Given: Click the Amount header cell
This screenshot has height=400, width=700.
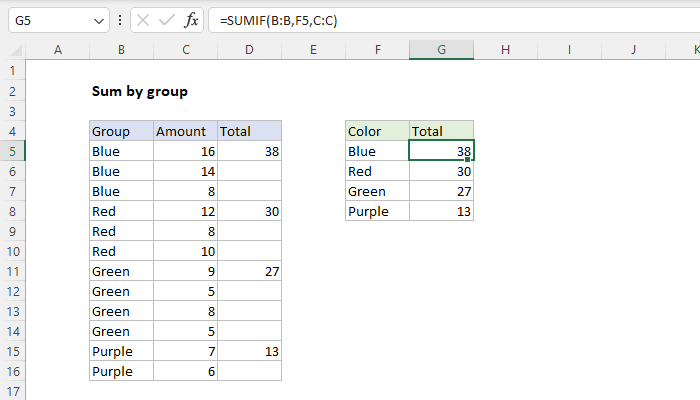Looking at the screenshot, I should 185,131.
